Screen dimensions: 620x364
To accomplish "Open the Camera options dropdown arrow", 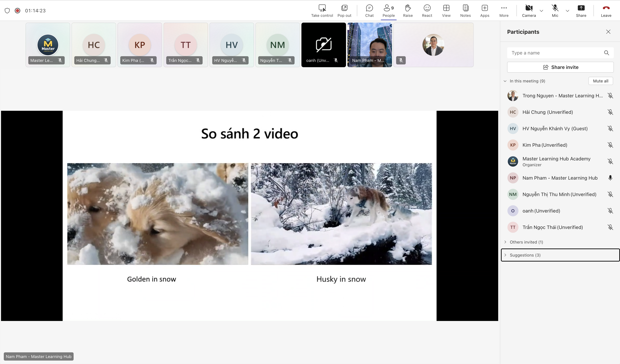I will 541,11.
